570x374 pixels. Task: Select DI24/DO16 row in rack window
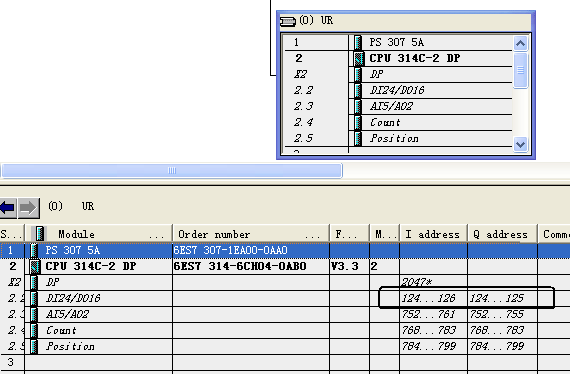tap(398, 90)
